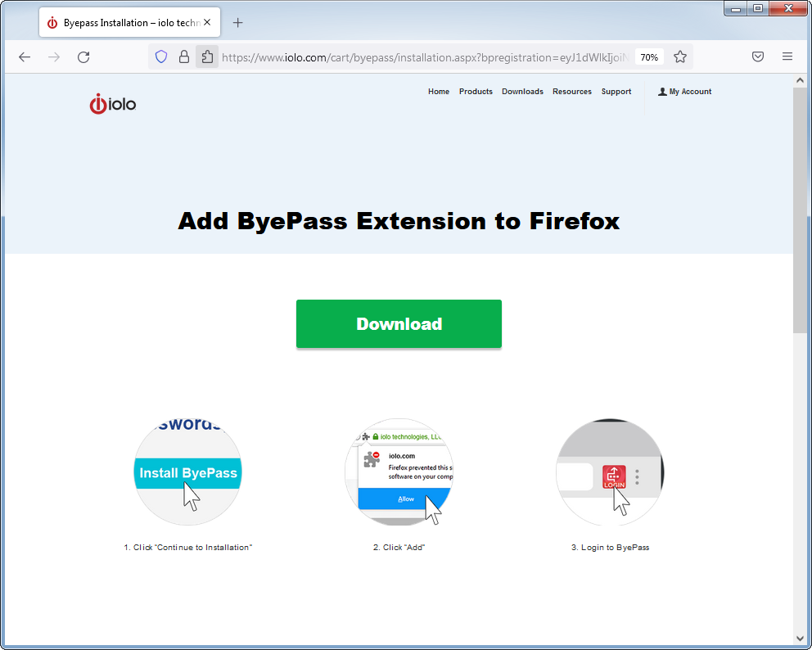Click the vertical scrollbar thumb
The image size is (812, 650).
800,210
